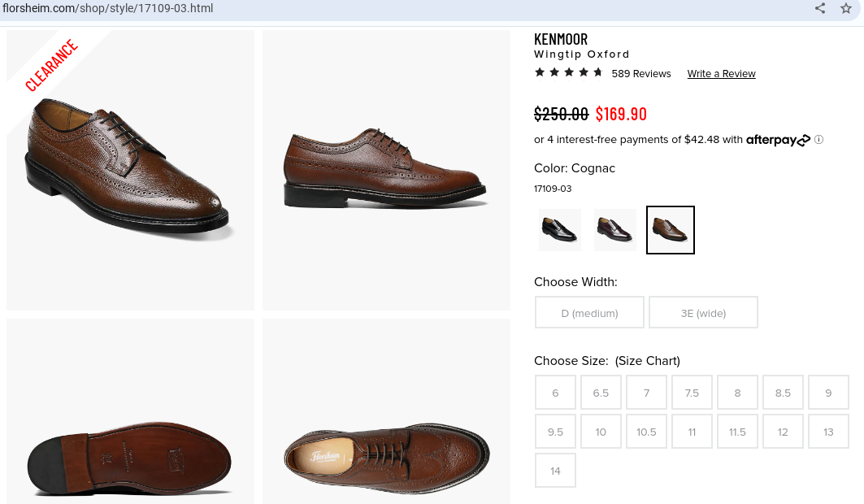
Task: Click the style number 17109-03
Action: [553, 189]
